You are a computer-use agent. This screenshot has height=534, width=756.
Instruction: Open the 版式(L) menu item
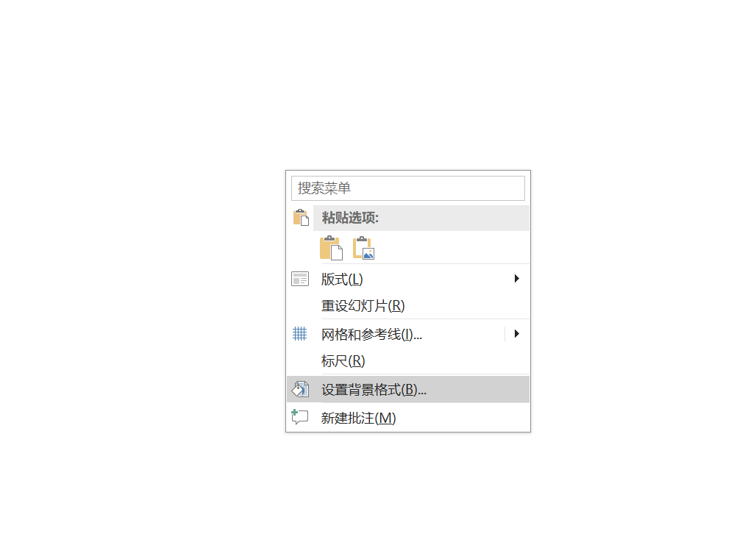click(x=408, y=279)
